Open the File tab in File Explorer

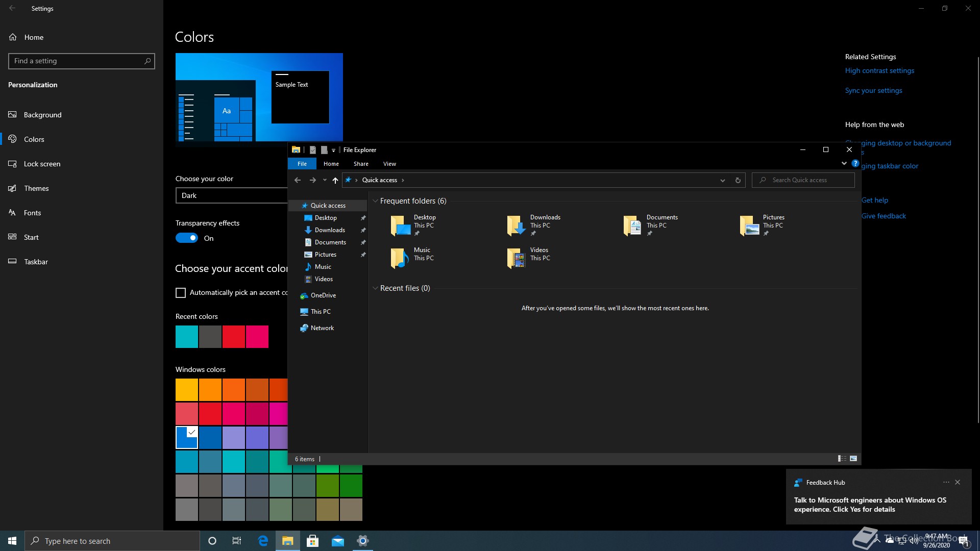(302, 164)
